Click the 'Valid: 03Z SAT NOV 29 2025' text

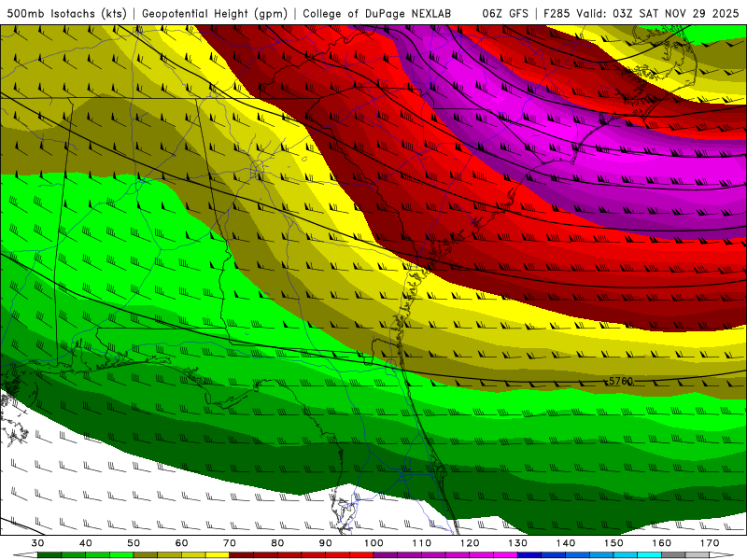tap(657, 14)
